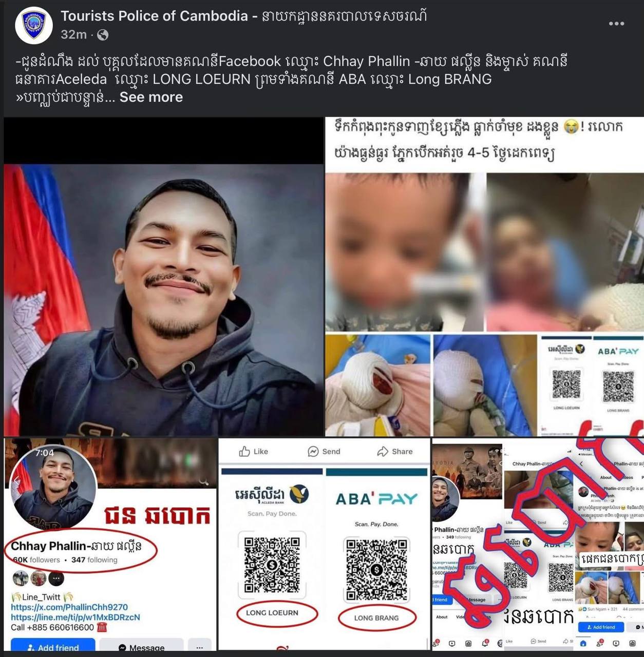644x657 pixels.
Task: Open the line.me profile link
Action: coord(75,617)
